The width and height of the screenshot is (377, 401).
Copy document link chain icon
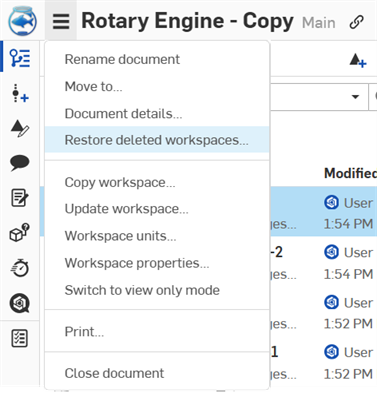click(x=356, y=22)
